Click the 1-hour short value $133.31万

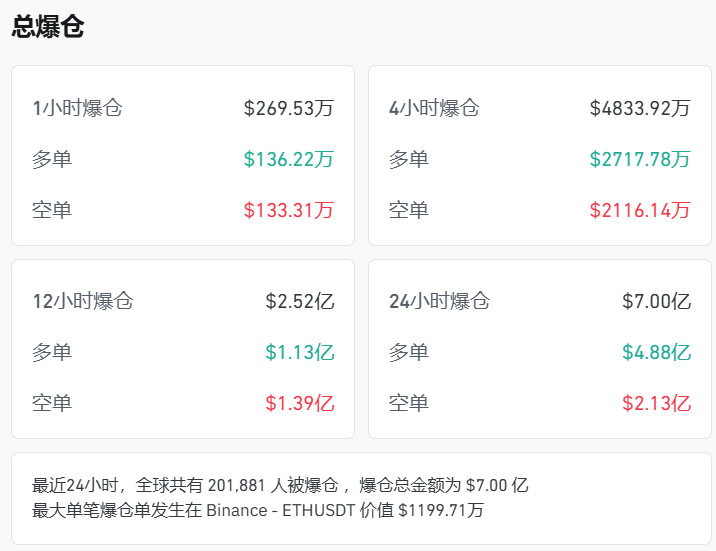point(288,210)
